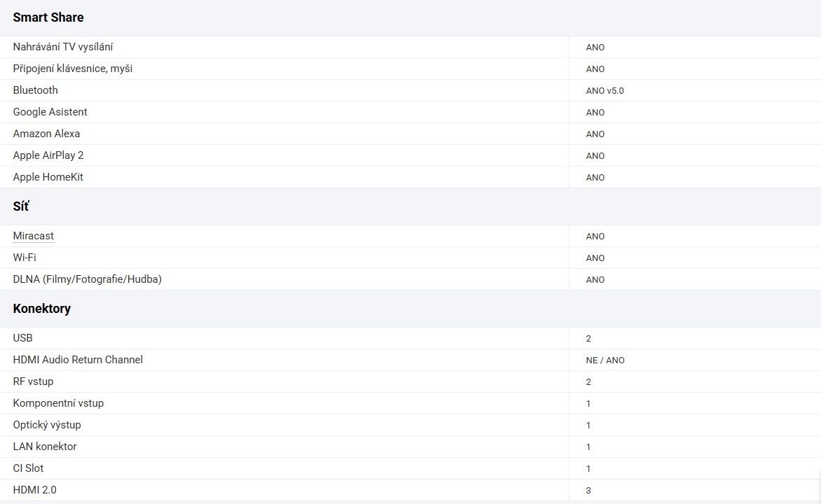Select the Síť section heading

(x=21, y=206)
